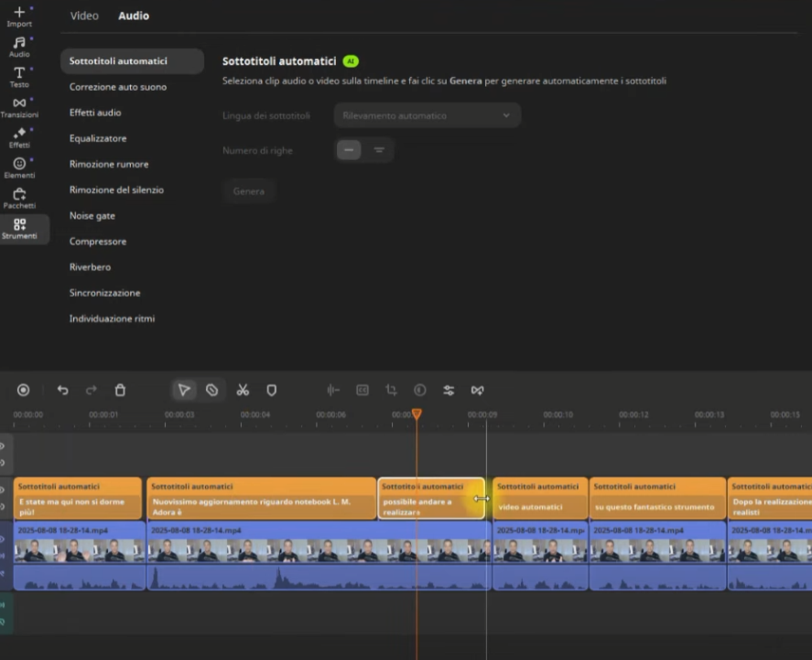Click the 00:00:12 mark on the ruler

tap(633, 415)
